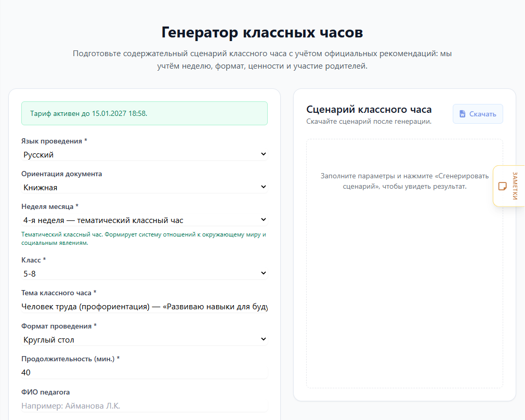Click the Тематический классный час hint text
Screen dimensions: 525x420
[143, 239]
